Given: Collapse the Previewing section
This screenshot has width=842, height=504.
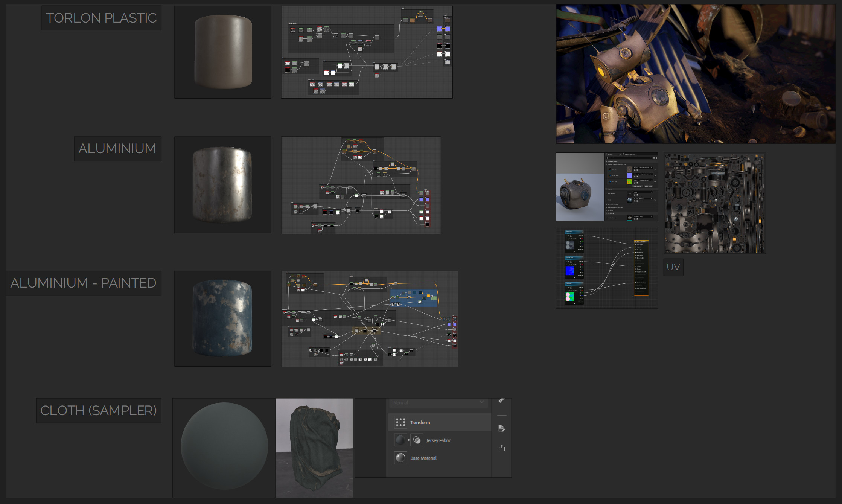Looking at the screenshot, I should pyautogui.click(x=606, y=213).
